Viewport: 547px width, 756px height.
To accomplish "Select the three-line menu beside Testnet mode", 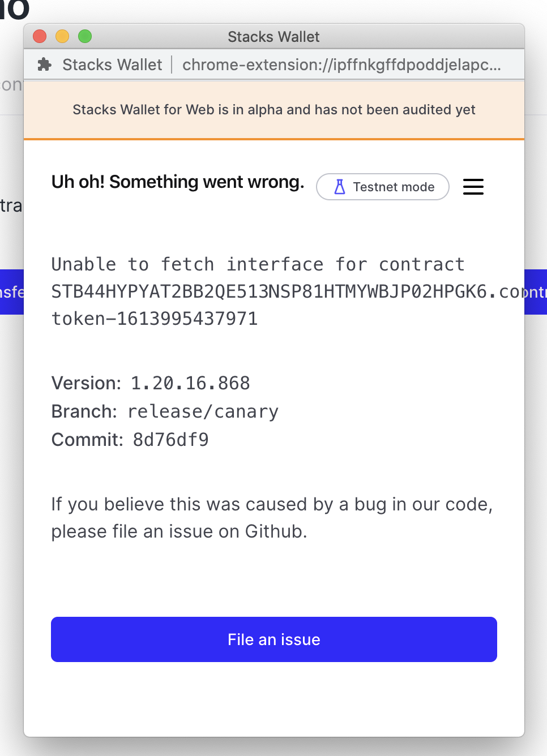I will pos(473,187).
